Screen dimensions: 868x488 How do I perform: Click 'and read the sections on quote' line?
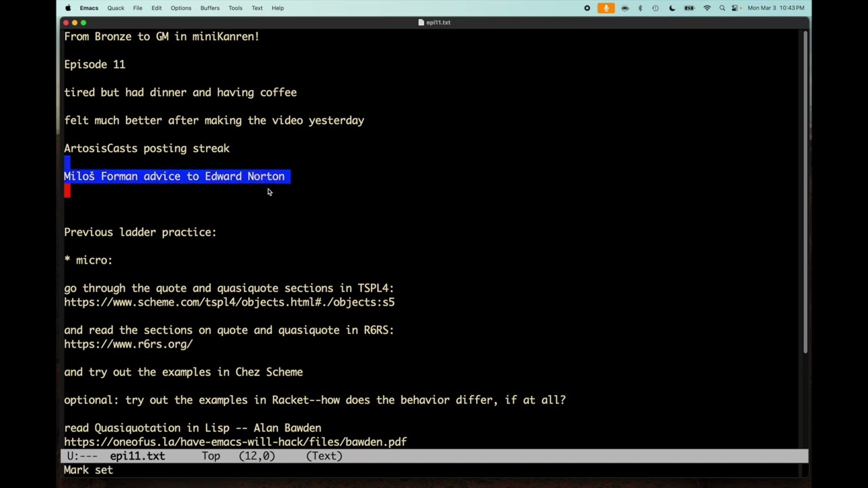(229, 330)
